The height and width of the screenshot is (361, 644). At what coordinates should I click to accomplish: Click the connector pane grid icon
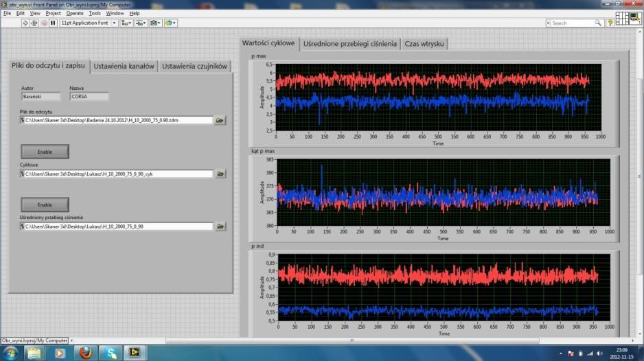click(x=622, y=18)
